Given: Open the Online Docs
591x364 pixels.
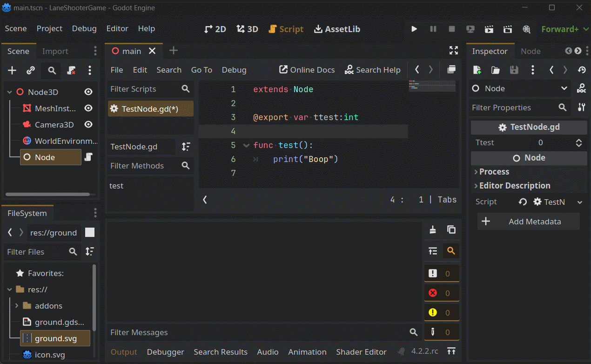Looking at the screenshot, I should [x=307, y=70].
